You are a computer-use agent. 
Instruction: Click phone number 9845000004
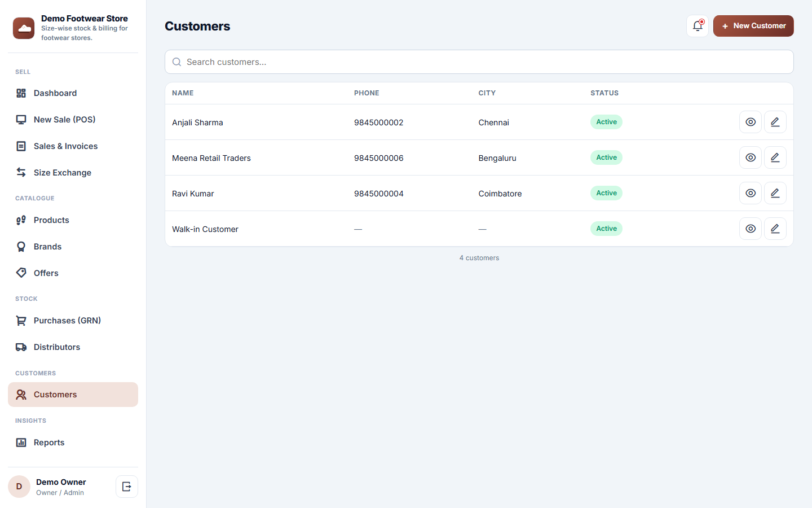click(379, 194)
